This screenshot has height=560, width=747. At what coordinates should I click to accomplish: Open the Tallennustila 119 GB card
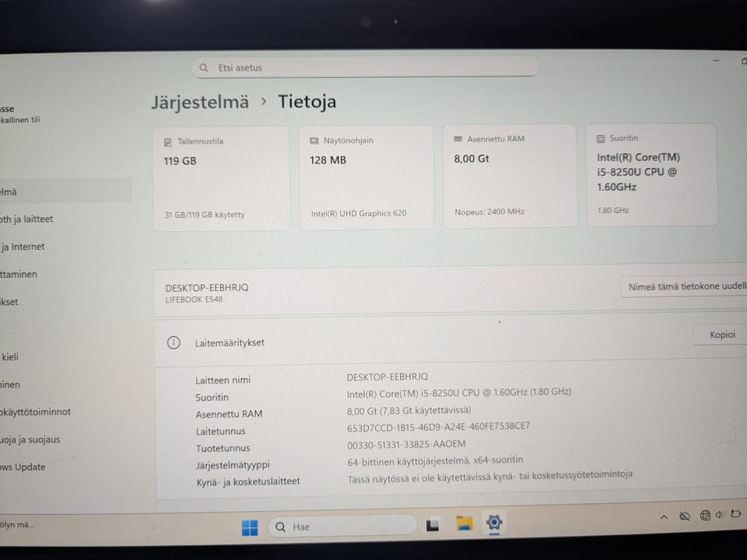click(x=222, y=178)
